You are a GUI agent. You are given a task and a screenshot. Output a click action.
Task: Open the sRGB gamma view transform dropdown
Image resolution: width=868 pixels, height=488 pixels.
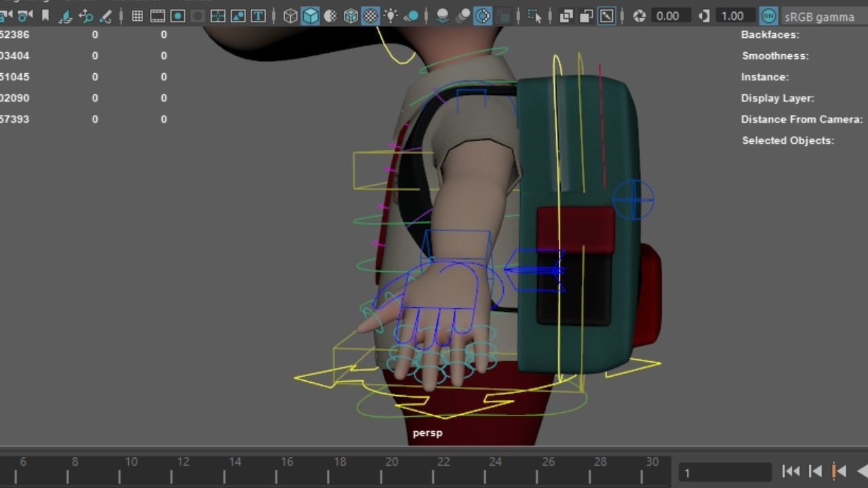(824, 16)
